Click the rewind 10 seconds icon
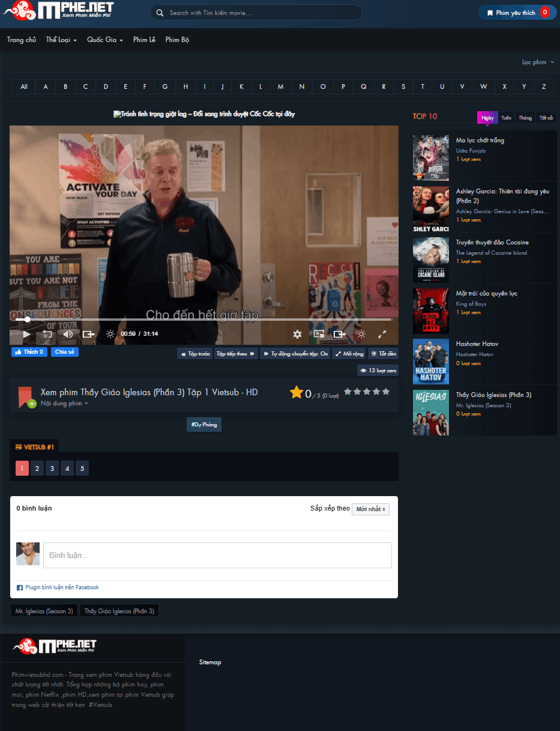560x731 pixels. 47,334
